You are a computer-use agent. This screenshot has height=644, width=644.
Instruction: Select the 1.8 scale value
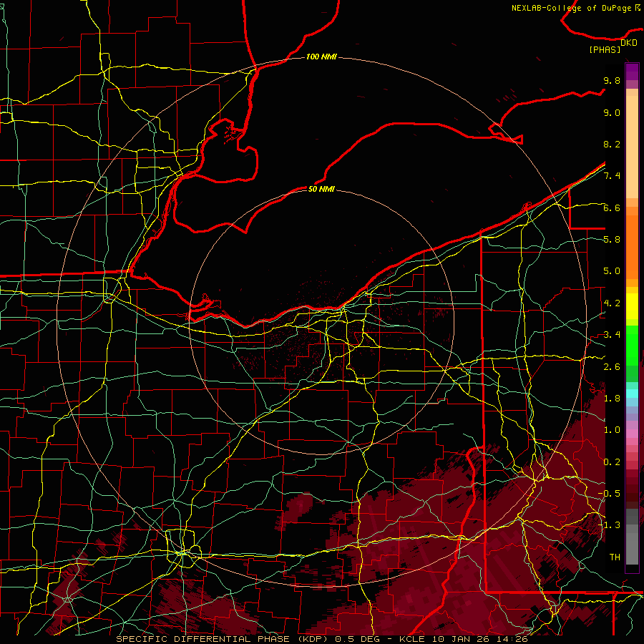pos(612,399)
